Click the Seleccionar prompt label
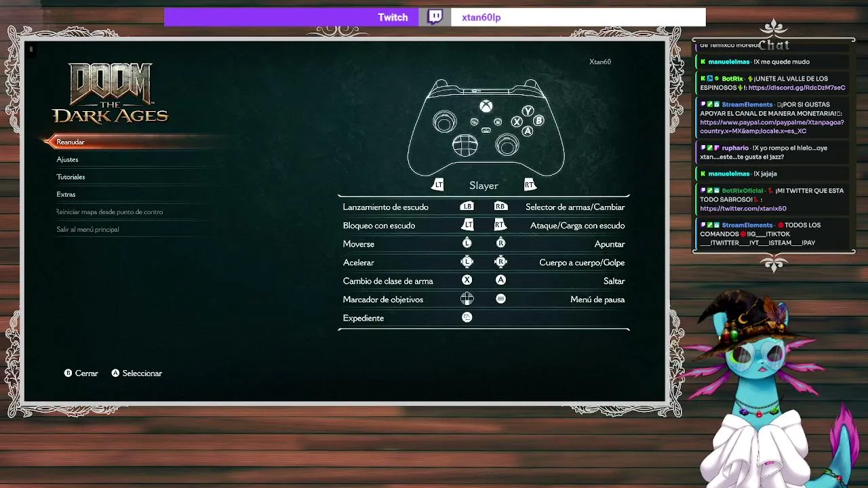The height and width of the screenshot is (488, 868). click(x=142, y=373)
